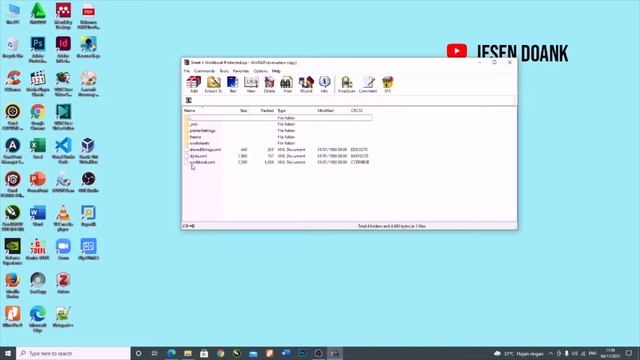This screenshot has height=360, width=640.
Task: Click the Microsoft Edge desktop icon
Action: 38,319
